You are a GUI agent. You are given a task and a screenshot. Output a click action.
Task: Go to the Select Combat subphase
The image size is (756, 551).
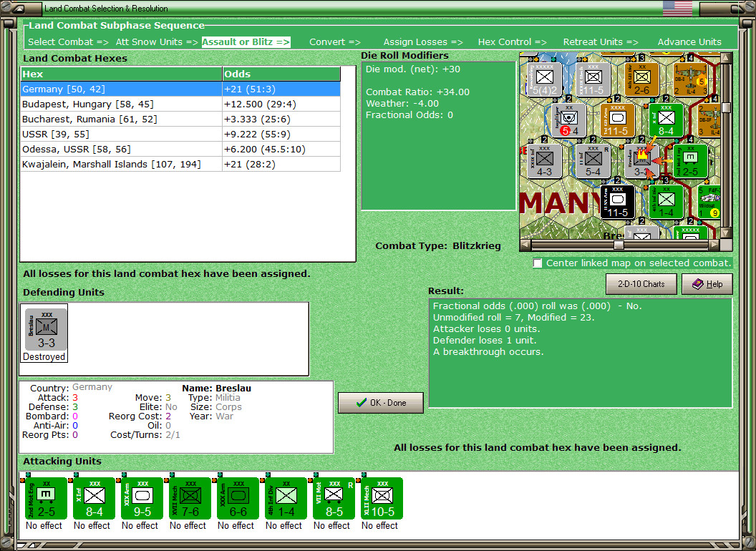[x=67, y=42]
